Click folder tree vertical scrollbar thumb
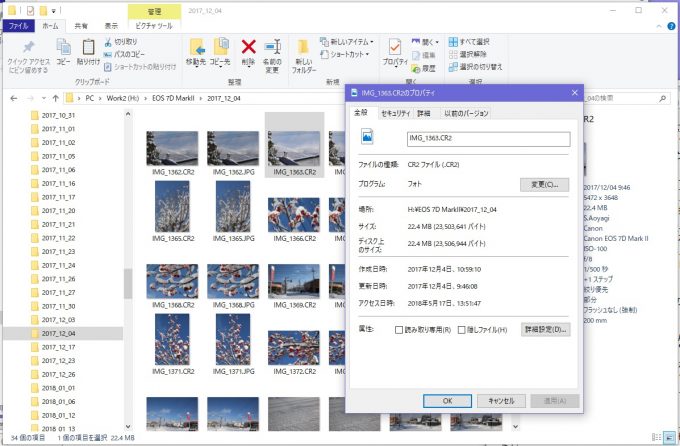The height and width of the screenshot is (446, 680). (x=128, y=284)
